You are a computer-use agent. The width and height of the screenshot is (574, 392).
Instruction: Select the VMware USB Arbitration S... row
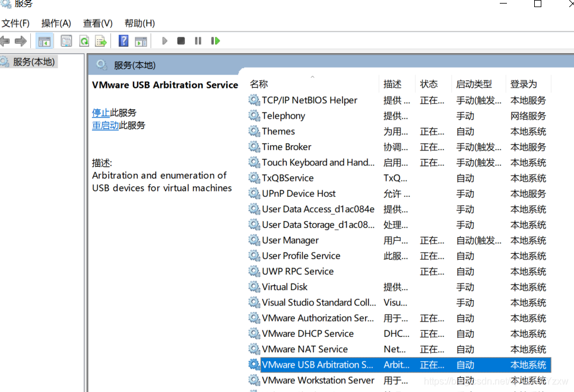399,365
